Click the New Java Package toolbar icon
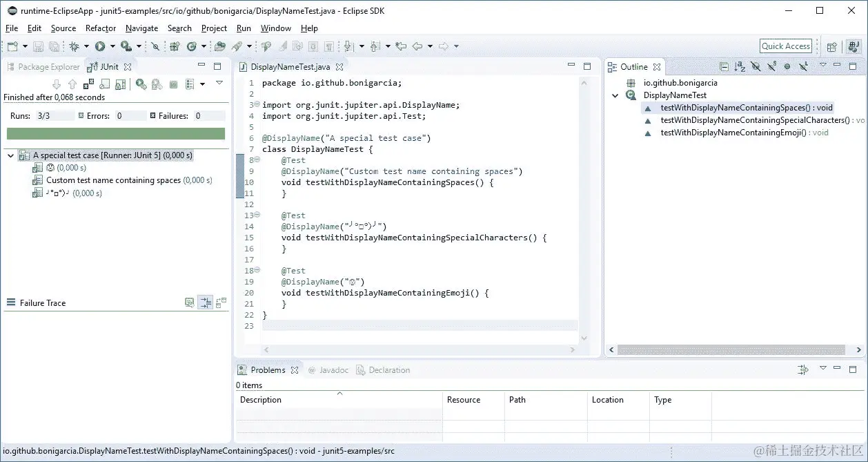The height and width of the screenshot is (462, 868). pos(175,46)
